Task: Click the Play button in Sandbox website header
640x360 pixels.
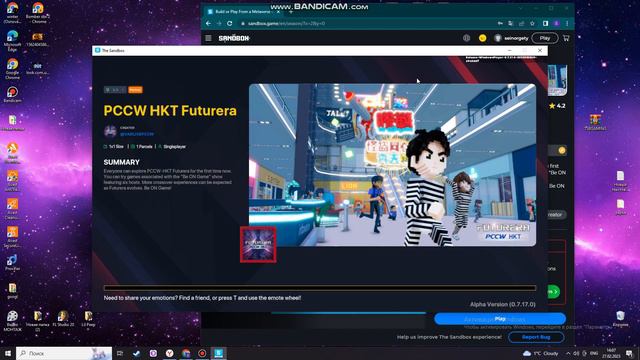Action: 545,38
